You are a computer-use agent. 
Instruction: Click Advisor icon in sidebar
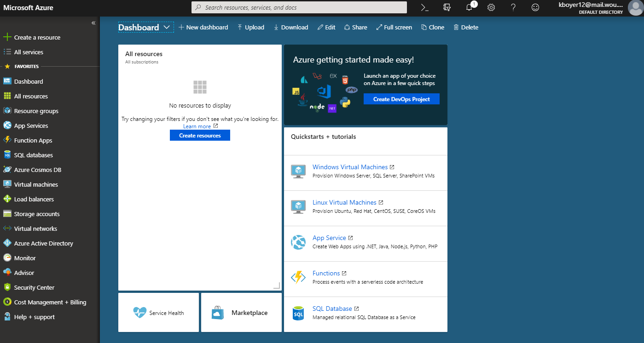coord(7,273)
